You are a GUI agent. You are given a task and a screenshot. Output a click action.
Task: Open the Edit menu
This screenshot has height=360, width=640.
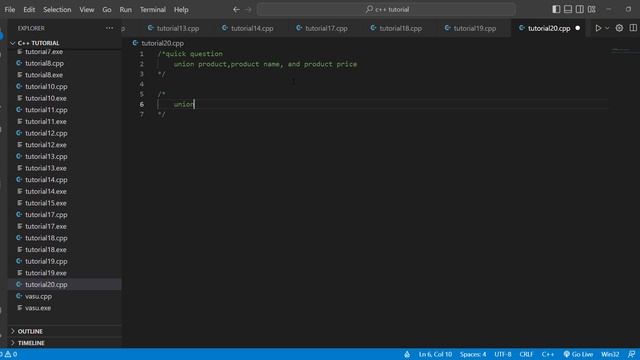pyautogui.click(x=29, y=9)
